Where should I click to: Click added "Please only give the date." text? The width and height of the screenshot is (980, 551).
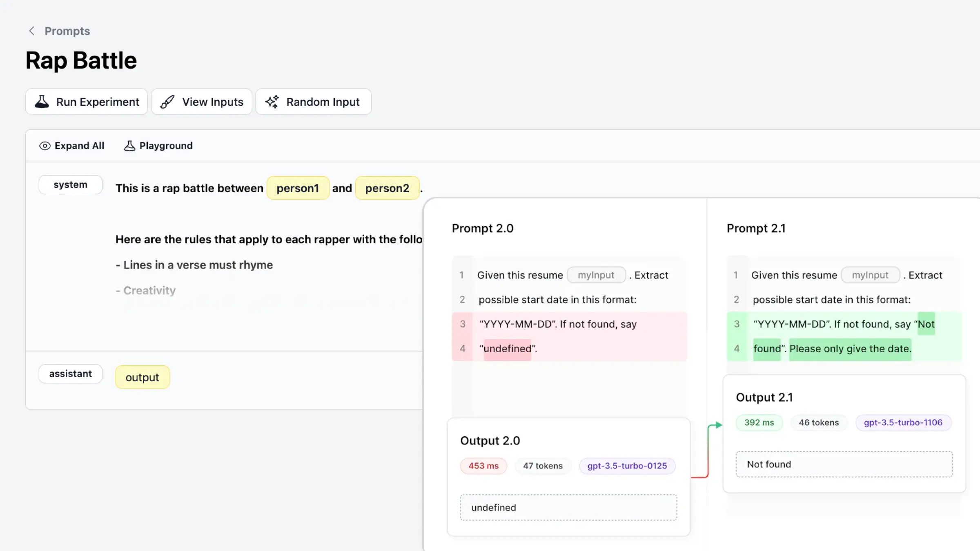(850, 349)
